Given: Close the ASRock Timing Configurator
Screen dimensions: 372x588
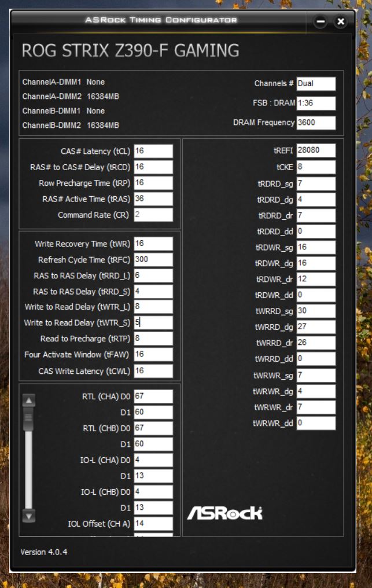Looking at the screenshot, I should point(341,21).
